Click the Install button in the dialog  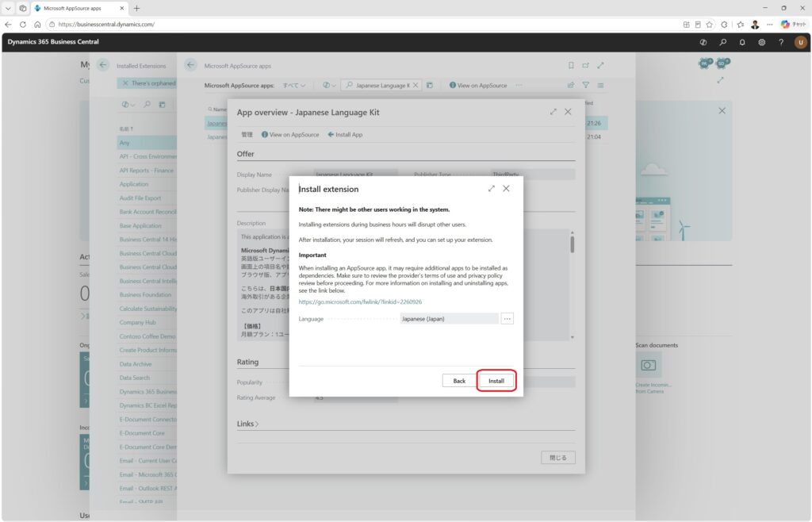pyautogui.click(x=496, y=381)
